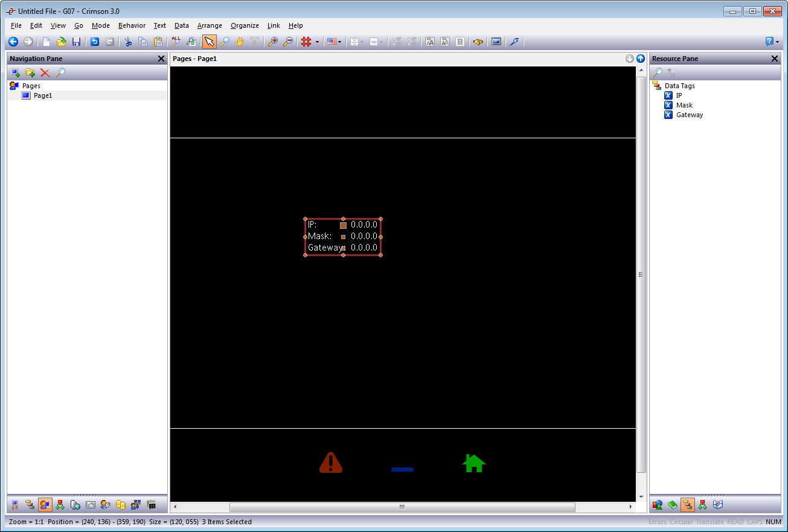Image resolution: width=788 pixels, height=532 pixels.
Task: Select the arrow pointer tool
Action: (x=210, y=42)
